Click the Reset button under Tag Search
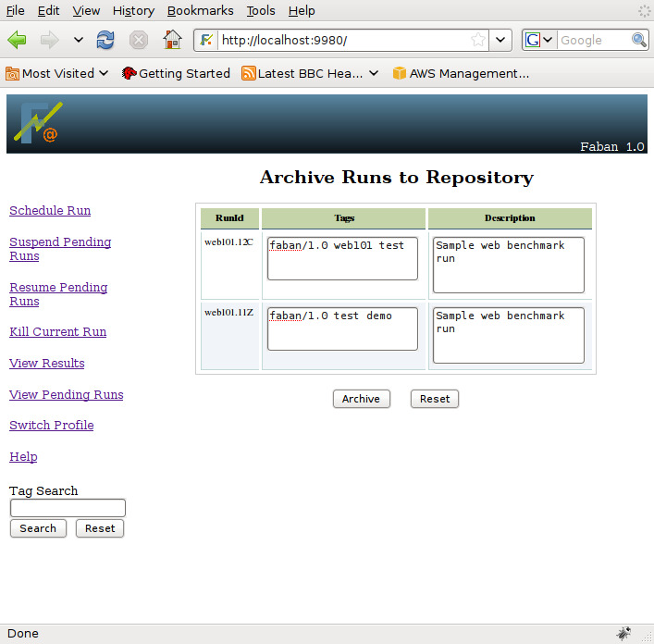The image size is (654, 644). tap(100, 528)
